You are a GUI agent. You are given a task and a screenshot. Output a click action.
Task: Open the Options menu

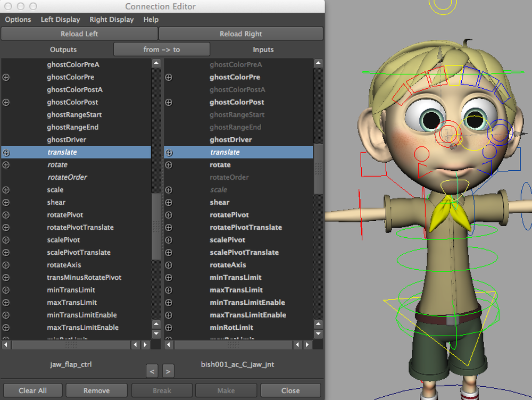tap(18, 20)
